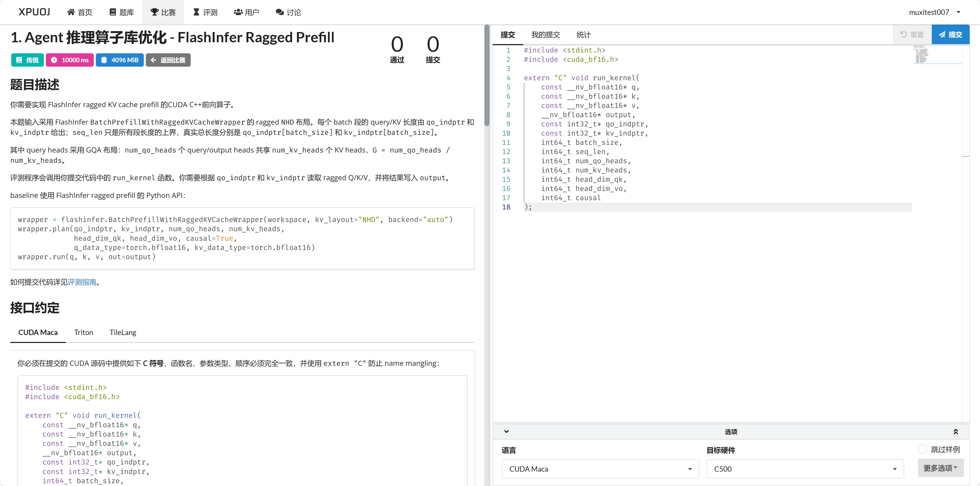Click the 目标硬件 label in the options panel
The height and width of the screenshot is (486, 980).
[721, 450]
